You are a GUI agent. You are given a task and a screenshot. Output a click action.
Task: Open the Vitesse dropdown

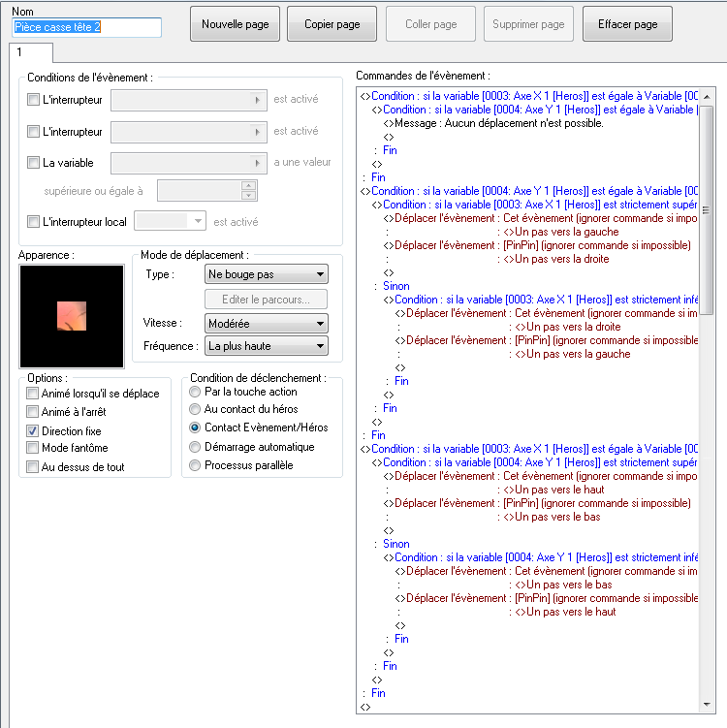tap(266, 323)
